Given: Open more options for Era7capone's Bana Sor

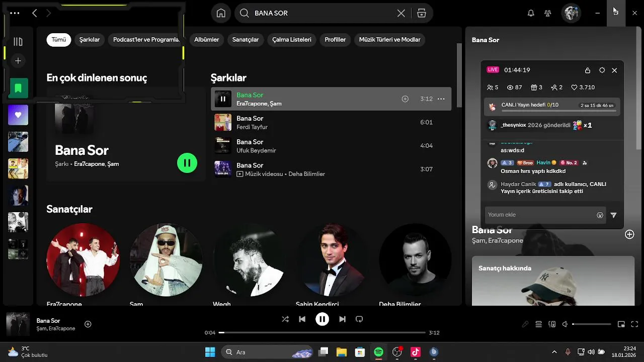Looking at the screenshot, I should point(441,99).
